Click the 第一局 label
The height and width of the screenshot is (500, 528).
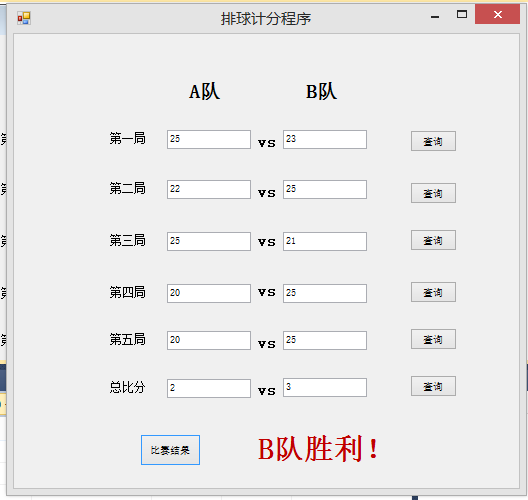tap(128, 138)
